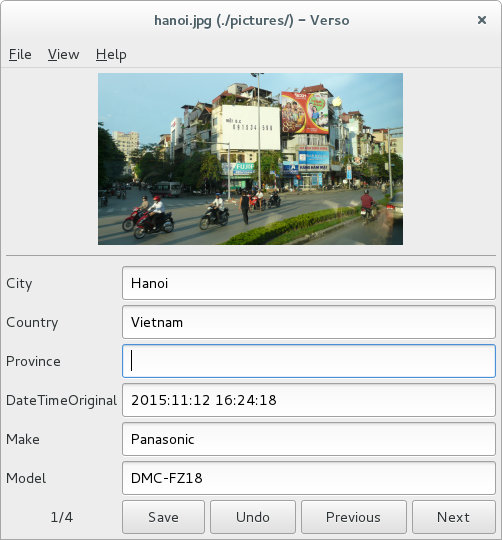
Task: Click the City label
Action: pyautogui.click(x=19, y=284)
